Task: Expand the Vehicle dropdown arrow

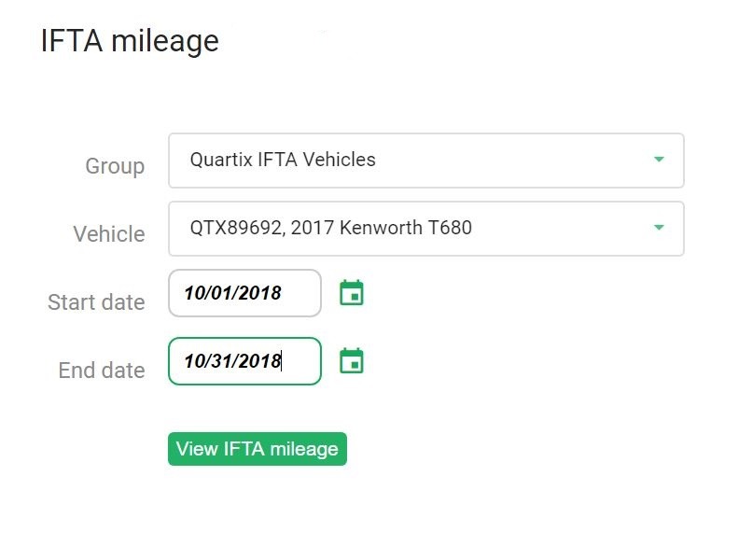Action: click(659, 228)
